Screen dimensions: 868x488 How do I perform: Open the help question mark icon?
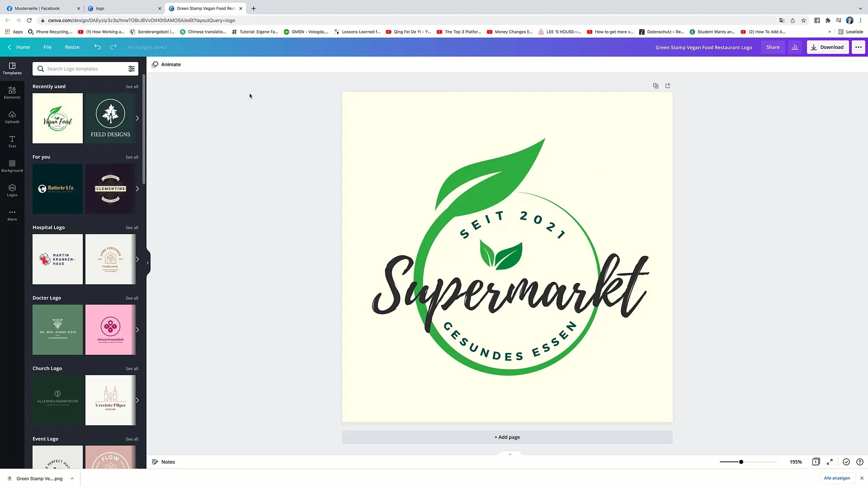[x=860, y=462]
